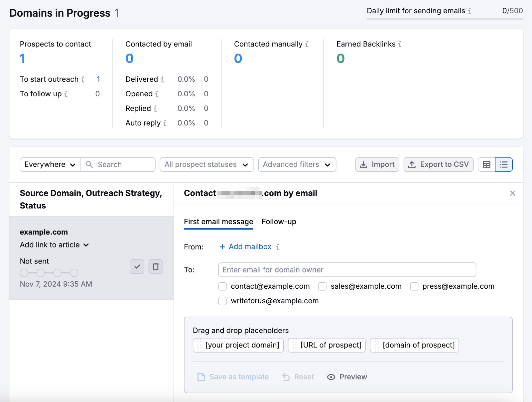The width and height of the screenshot is (532, 402).
Task: Click the [your project domain] placeholder chip
Action: pos(238,345)
